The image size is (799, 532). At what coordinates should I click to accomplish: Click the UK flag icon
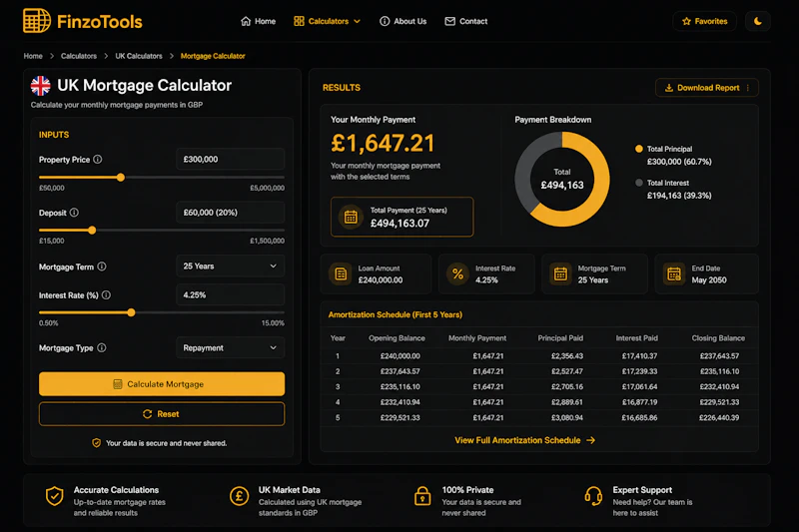40,86
